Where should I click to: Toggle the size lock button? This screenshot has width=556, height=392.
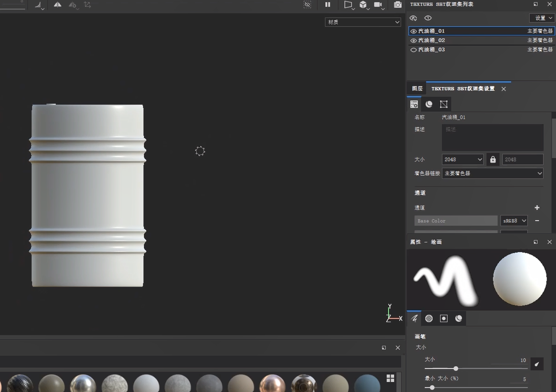492,160
